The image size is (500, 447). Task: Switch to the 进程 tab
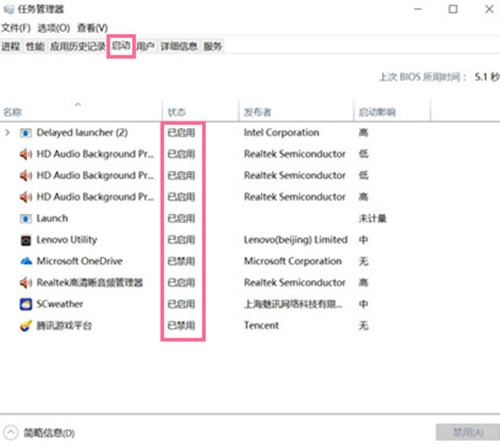[11, 46]
